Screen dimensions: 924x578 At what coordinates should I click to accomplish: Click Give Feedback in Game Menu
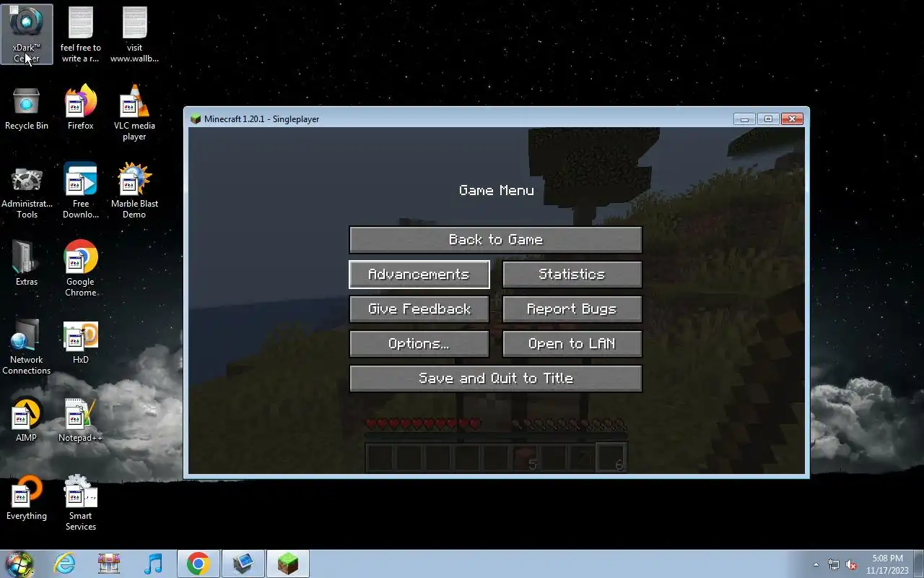[419, 309]
